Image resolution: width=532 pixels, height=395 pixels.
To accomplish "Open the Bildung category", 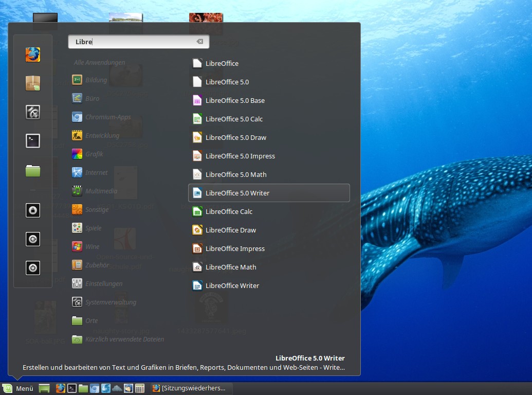I will point(89,80).
